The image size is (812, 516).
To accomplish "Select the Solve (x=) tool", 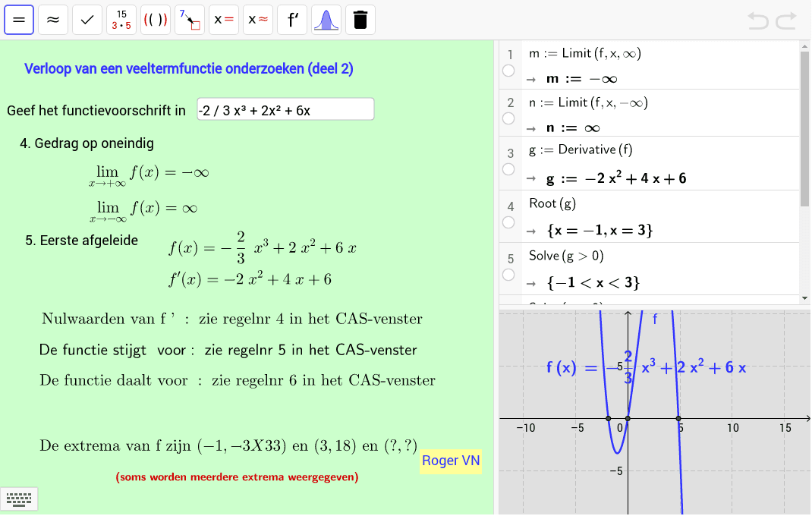I will pyautogui.click(x=224, y=20).
